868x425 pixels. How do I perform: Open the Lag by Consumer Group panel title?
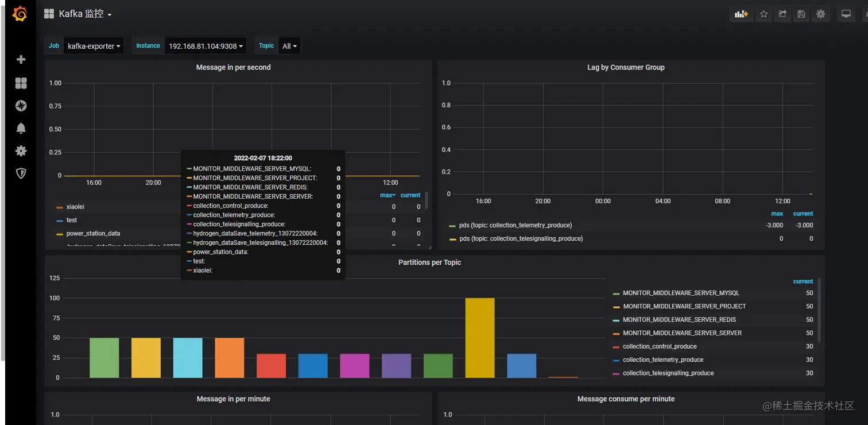[x=626, y=67]
